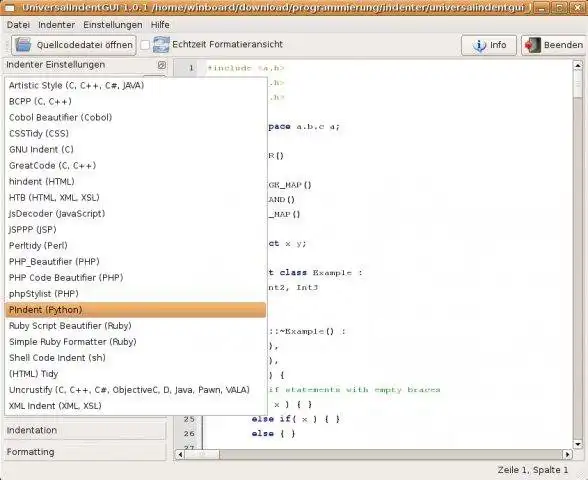588x480 pixels.
Task: Click the horizontal scrollbar thumb
Action: pos(202,455)
